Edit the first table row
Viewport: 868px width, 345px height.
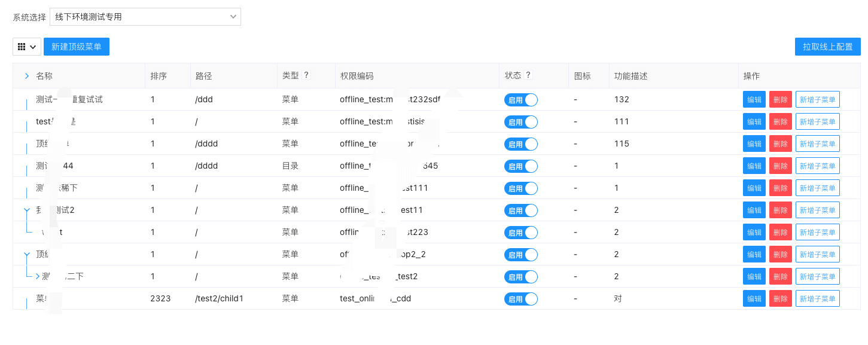point(754,99)
